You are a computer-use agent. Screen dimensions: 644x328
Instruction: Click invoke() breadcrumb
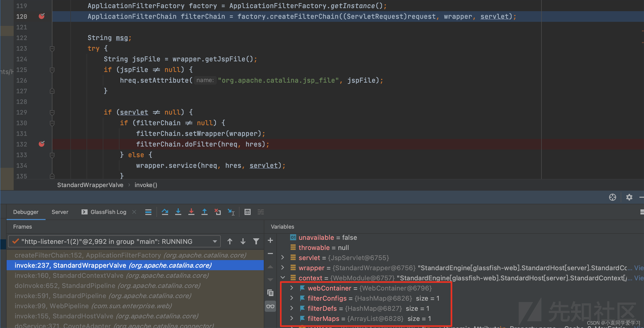tap(146, 185)
